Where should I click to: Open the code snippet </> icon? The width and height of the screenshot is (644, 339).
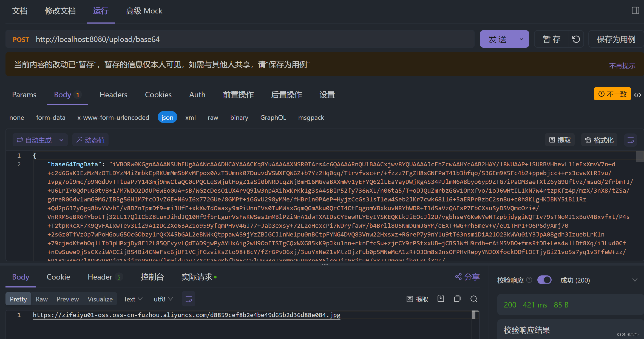[x=638, y=95]
